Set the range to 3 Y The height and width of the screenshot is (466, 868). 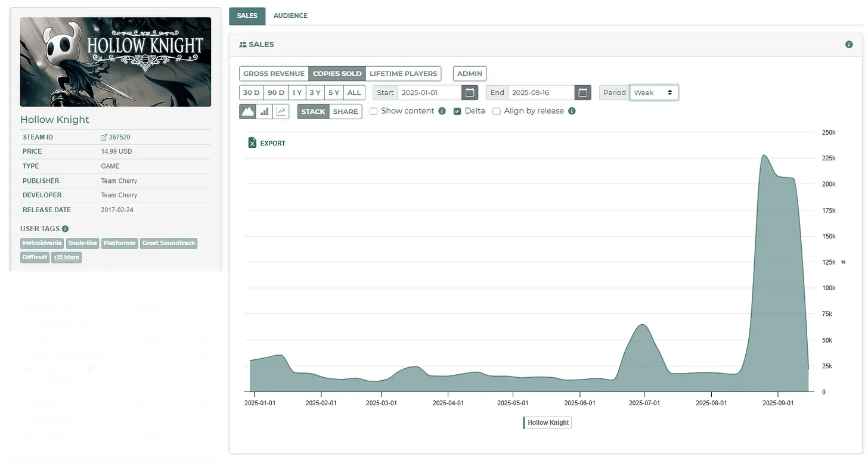[315, 92]
